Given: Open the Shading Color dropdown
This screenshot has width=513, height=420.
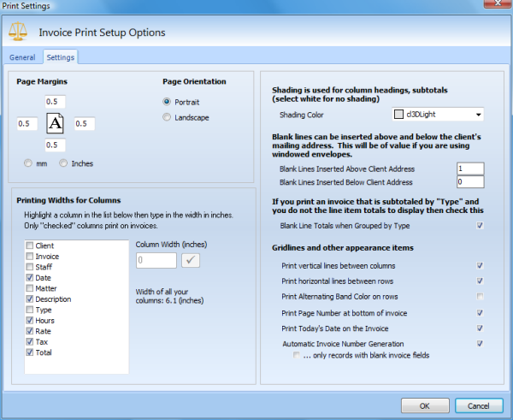Looking at the screenshot, I should pos(477,114).
